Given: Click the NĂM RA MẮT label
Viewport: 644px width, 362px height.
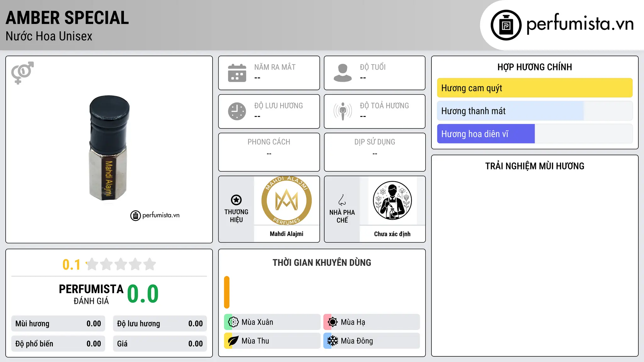Looking at the screenshot, I should tap(275, 67).
